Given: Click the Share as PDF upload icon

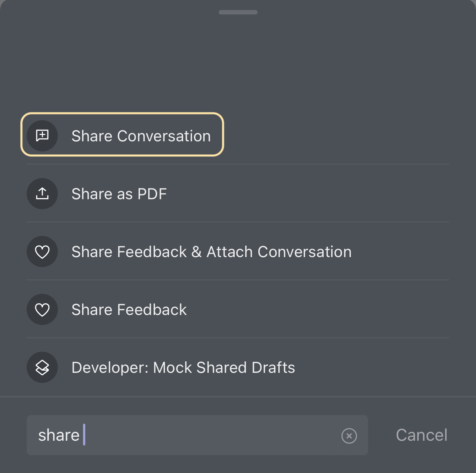Looking at the screenshot, I should click(x=42, y=194).
